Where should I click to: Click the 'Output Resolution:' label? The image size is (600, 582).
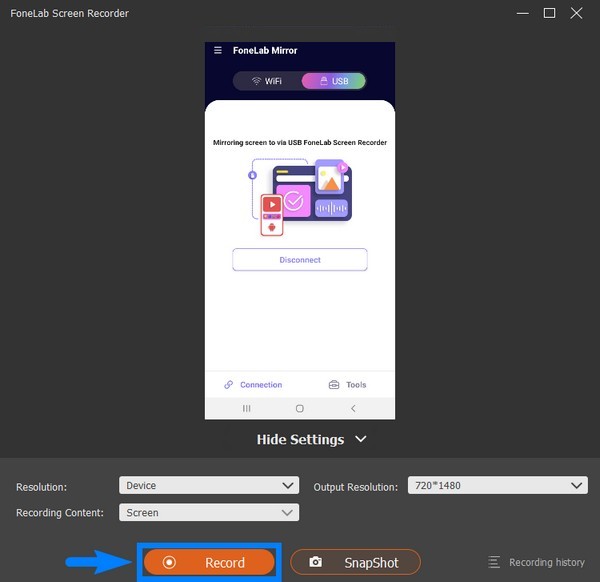pyautogui.click(x=355, y=487)
